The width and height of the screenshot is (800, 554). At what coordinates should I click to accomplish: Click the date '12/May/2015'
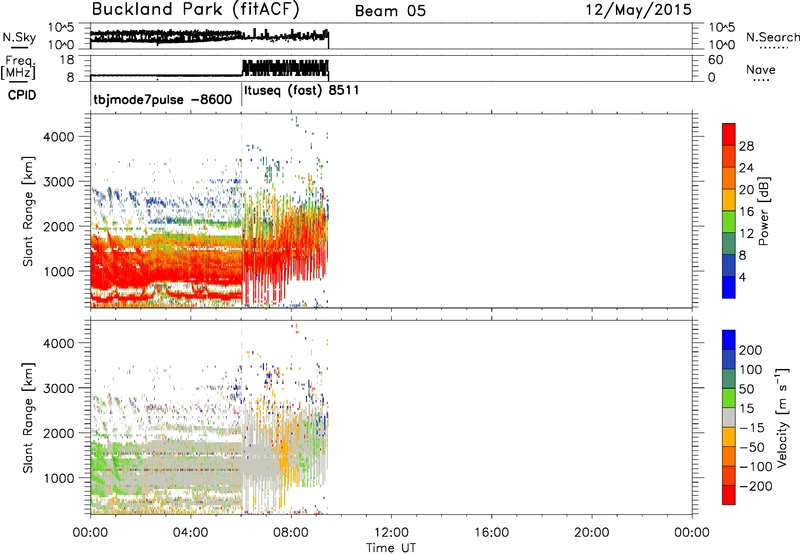pos(638,9)
